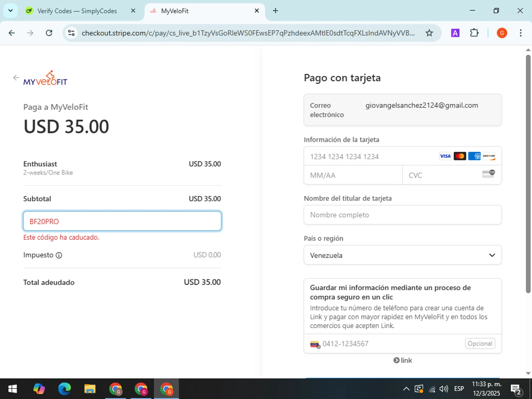Screen dimensions: 532x399
Task: View site information icon in address bar
Action: point(71,33)
